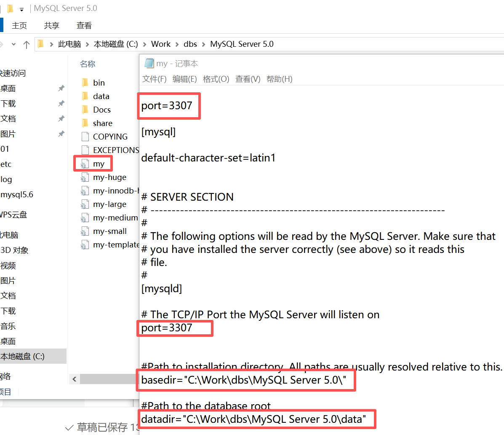
Task: Unpin 文档 using its pin icon
Action: click(61, 118)
